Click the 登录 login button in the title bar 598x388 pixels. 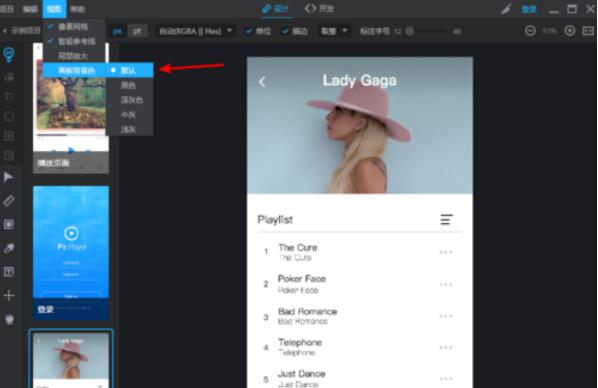pos(529,9)
